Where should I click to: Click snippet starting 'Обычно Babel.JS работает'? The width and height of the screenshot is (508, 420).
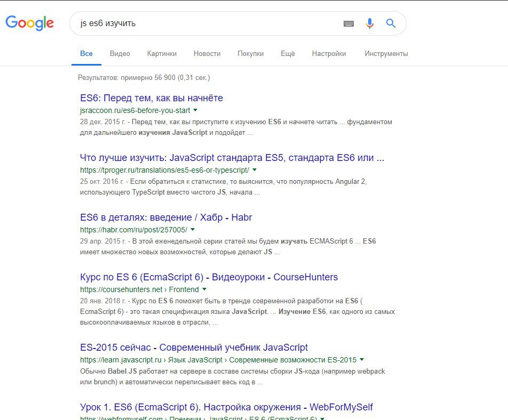tap(232, 376)
